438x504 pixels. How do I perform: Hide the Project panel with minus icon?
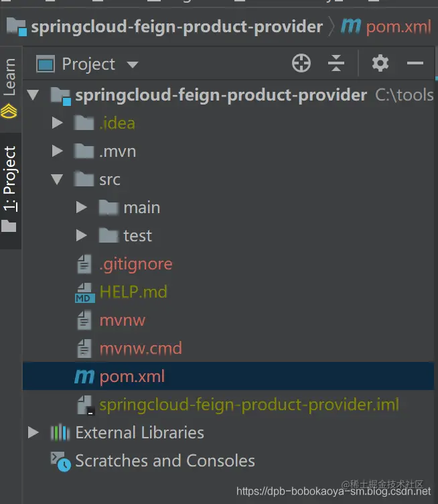tap(415, 63)
